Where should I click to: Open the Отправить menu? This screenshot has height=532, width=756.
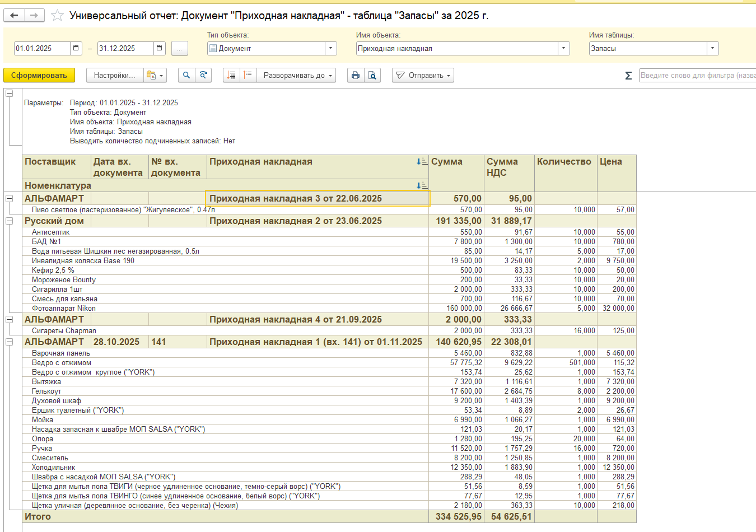pos(423,75)
